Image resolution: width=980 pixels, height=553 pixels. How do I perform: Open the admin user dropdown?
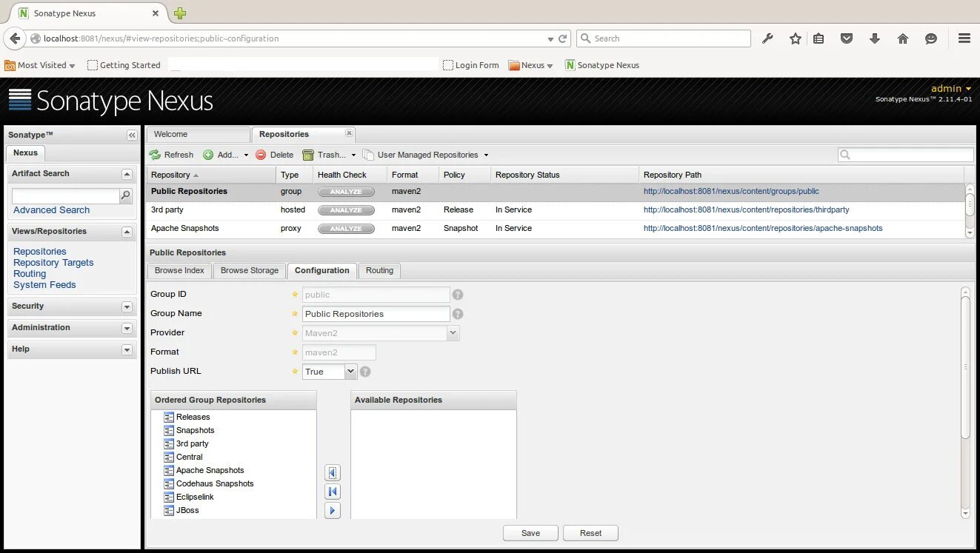(x=951, y=88)
